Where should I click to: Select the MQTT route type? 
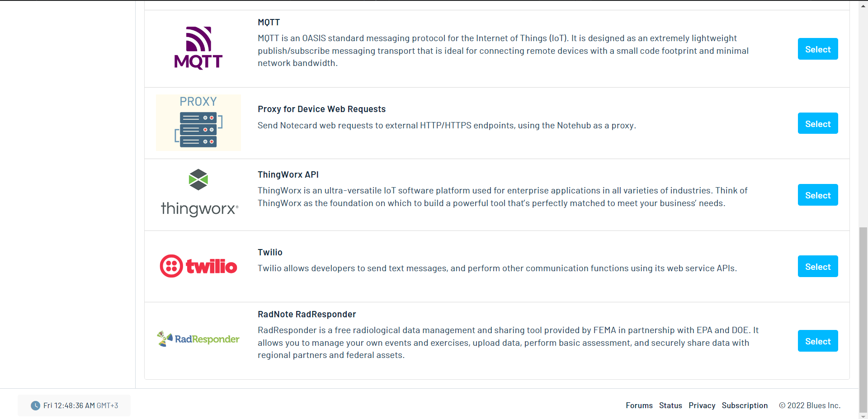tap(817, 49)
